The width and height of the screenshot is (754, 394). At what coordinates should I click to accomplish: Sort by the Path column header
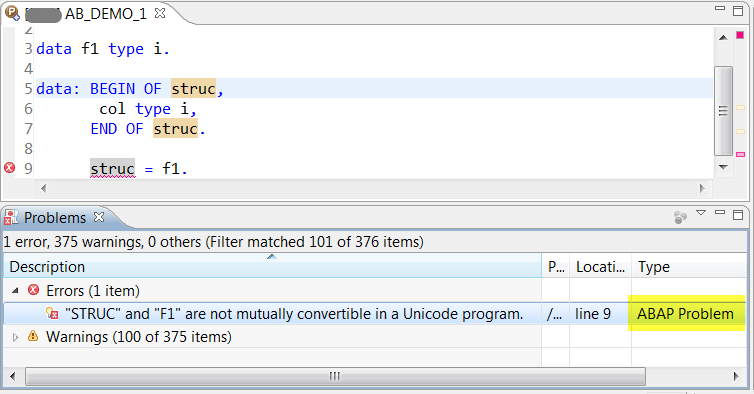tap(556, 267)
